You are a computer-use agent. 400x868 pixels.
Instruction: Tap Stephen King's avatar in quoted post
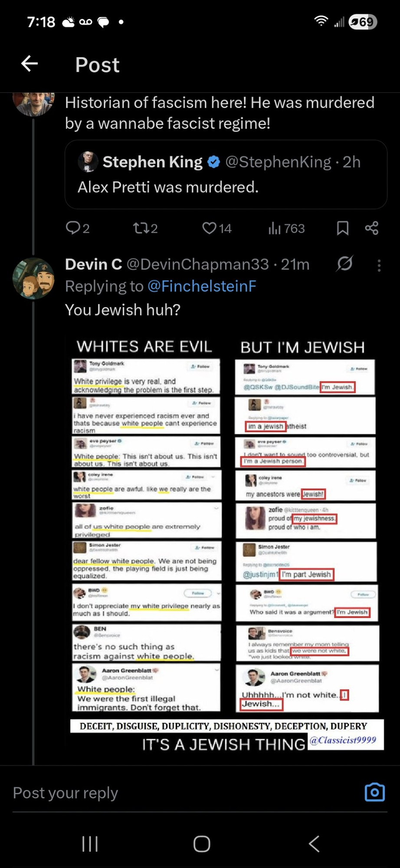(x=88, y=162)
